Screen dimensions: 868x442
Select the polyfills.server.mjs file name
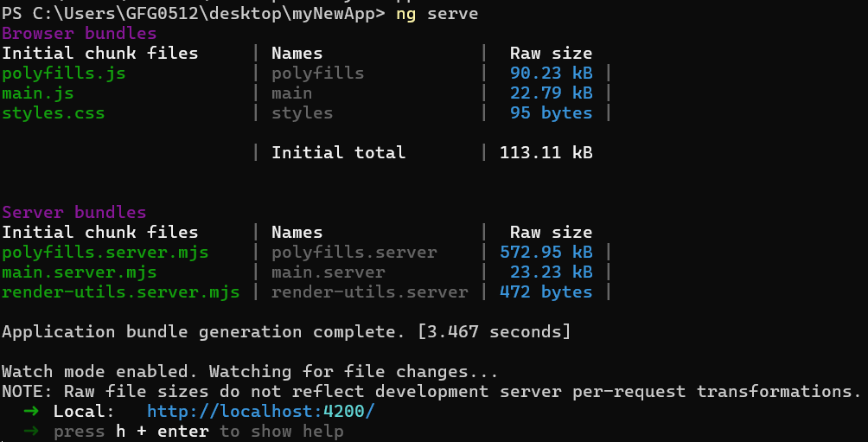click(x=105, y=253)
